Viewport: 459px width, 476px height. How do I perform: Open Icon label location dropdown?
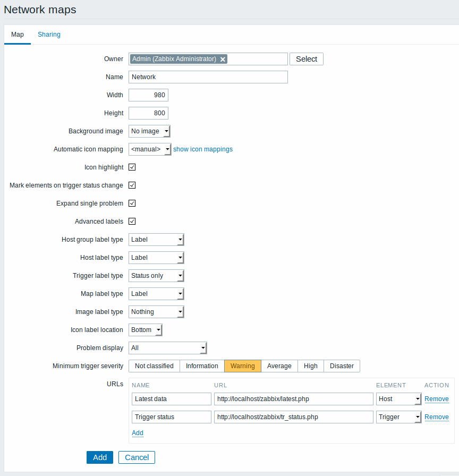pyautogui.click(x=146, y=330)
